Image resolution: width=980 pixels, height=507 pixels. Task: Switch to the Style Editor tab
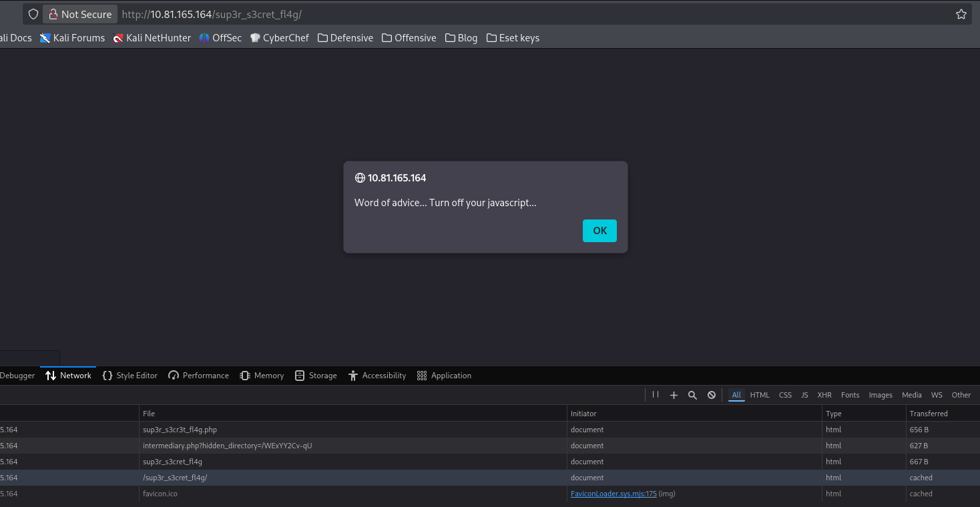coord(130,376)
